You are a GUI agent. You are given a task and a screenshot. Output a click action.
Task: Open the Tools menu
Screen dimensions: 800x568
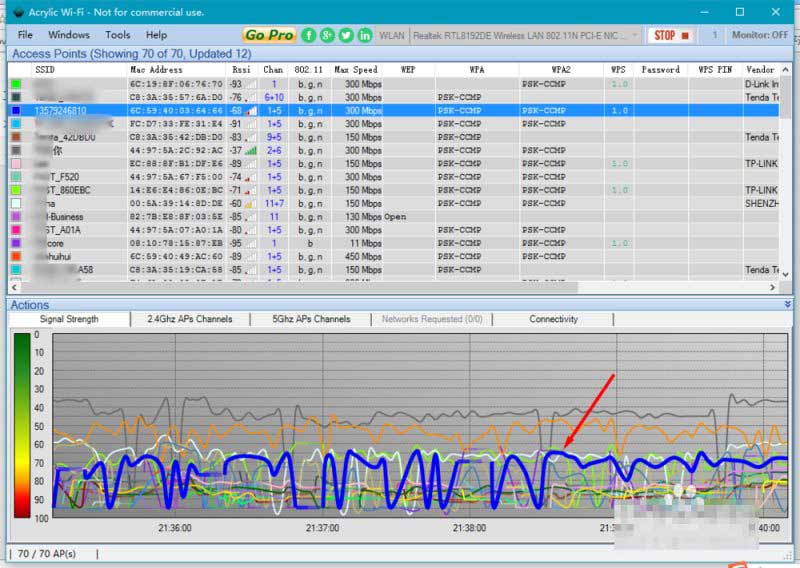(x=118, y=35)
